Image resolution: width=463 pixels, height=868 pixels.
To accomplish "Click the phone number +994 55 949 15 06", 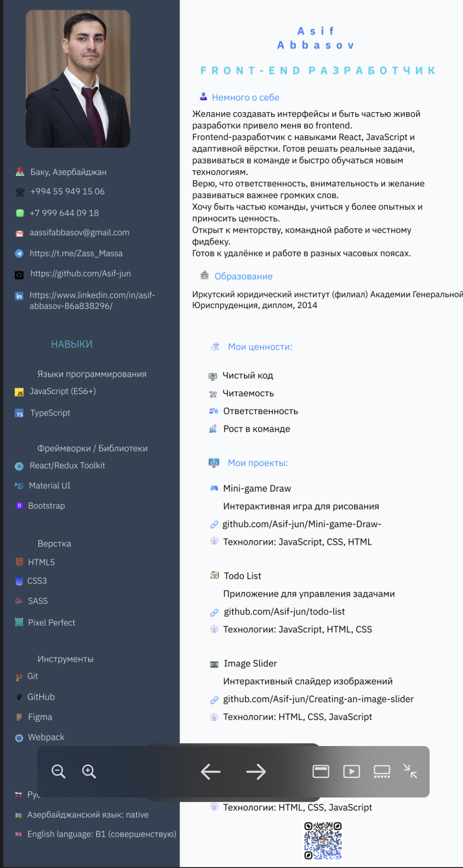I will coord(67,192).
